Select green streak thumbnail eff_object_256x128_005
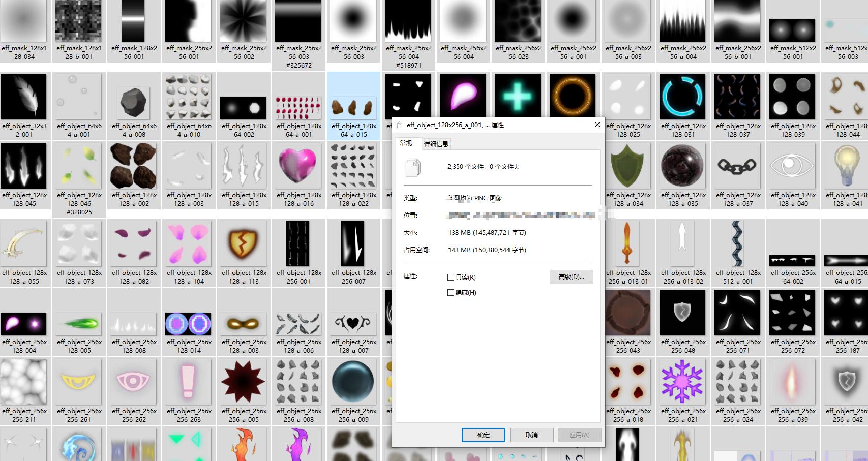 (79, 324)
